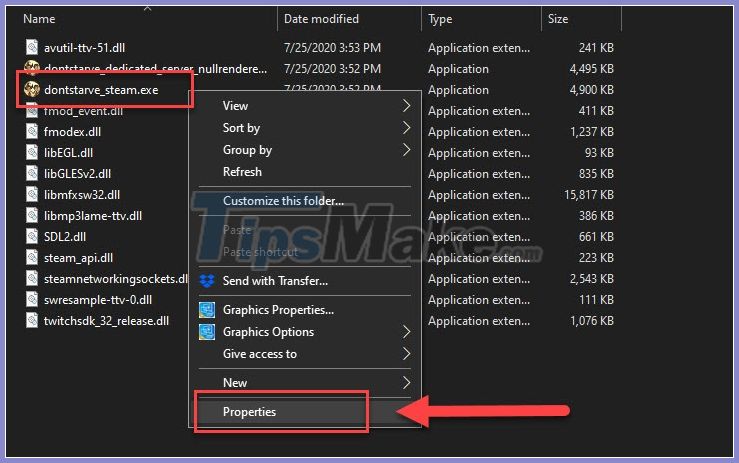739x463 pixels.
Task: Click the steam_api.dll file icon
Action: (x=32, y=257)
